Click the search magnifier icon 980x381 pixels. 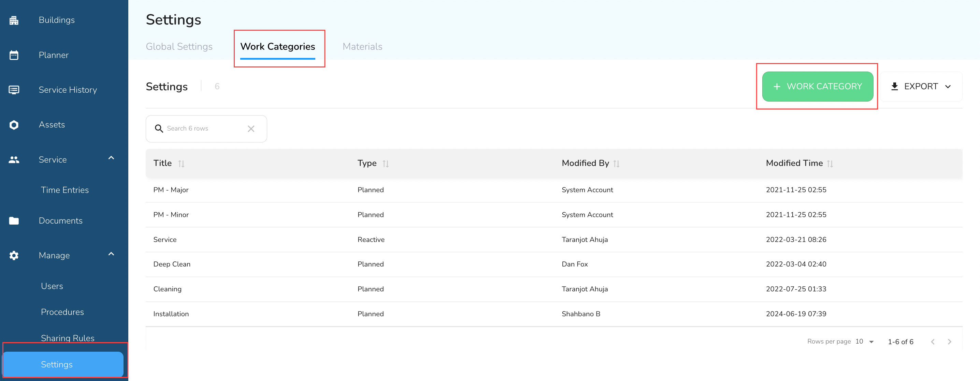point(159,129)
